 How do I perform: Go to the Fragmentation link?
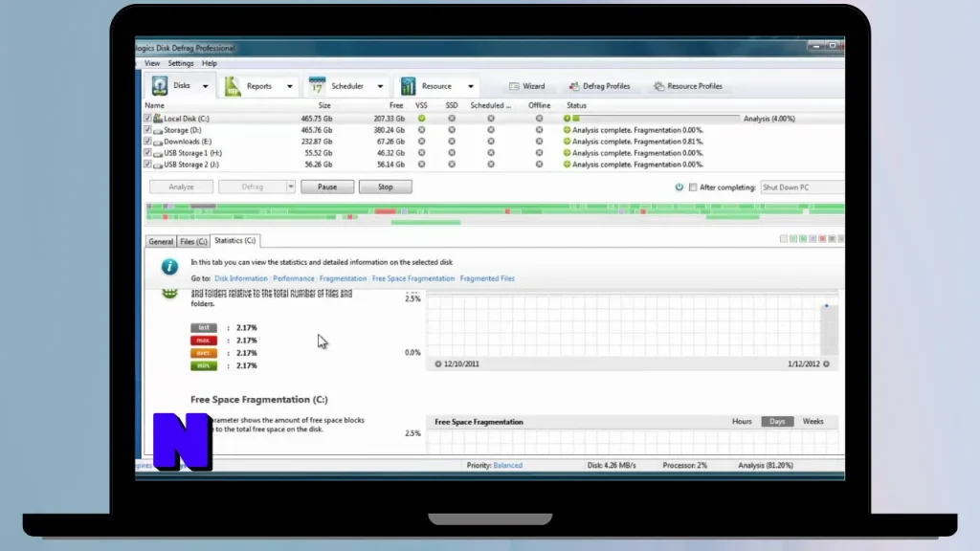[x=343, y=278]
